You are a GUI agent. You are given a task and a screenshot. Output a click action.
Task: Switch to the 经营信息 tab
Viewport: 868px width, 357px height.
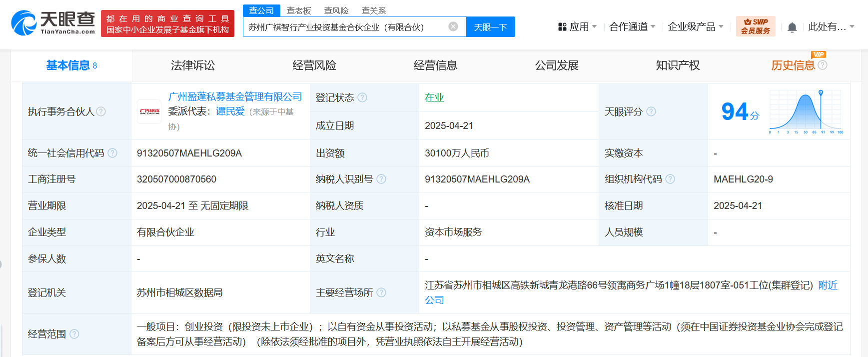tap(435, 65)
